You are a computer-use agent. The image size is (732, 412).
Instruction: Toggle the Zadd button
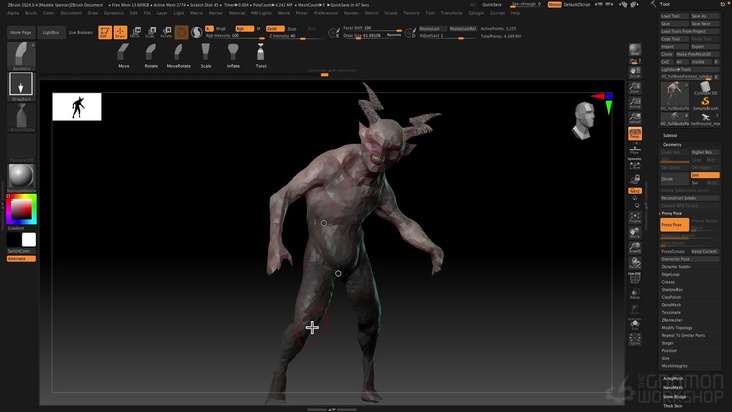click(274, 28)
